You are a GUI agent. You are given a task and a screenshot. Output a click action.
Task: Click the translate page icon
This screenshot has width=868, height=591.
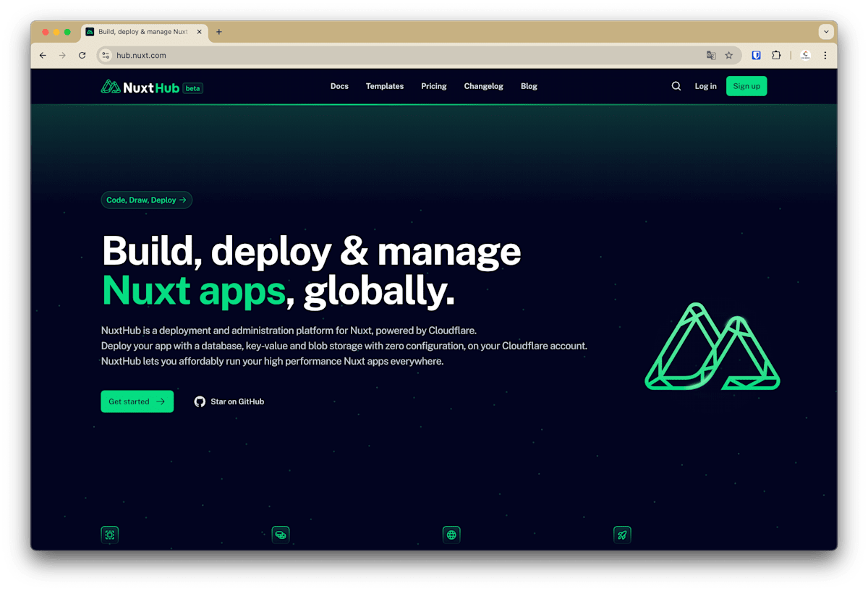click(711, 55)
